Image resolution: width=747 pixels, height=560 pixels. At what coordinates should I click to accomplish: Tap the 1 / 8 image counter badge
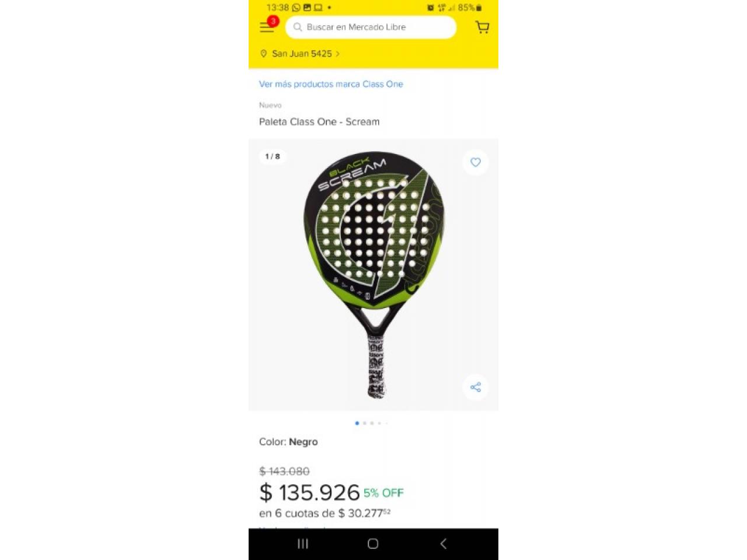coord(273,156)
